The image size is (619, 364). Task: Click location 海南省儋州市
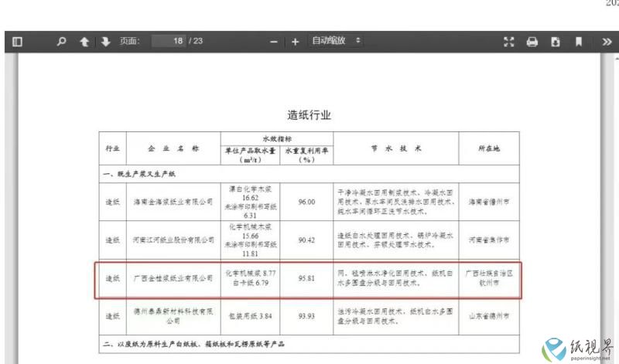[x=489, y=202]
